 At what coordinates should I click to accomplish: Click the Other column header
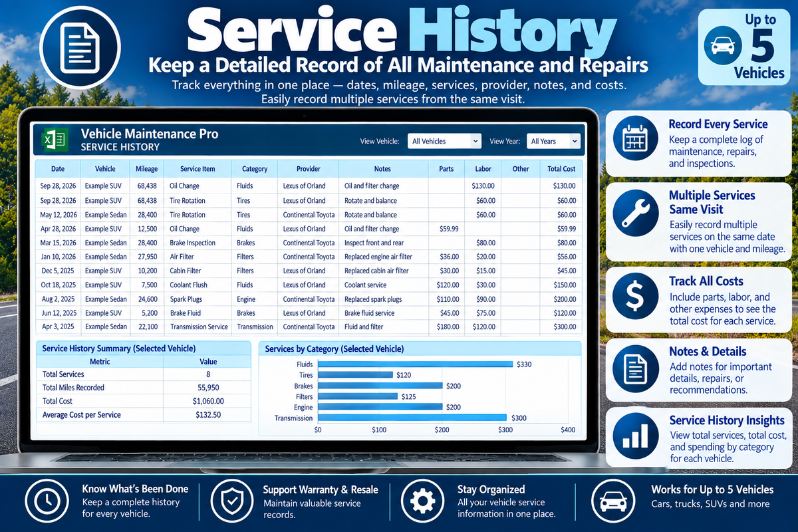click(x=521, y=169)
